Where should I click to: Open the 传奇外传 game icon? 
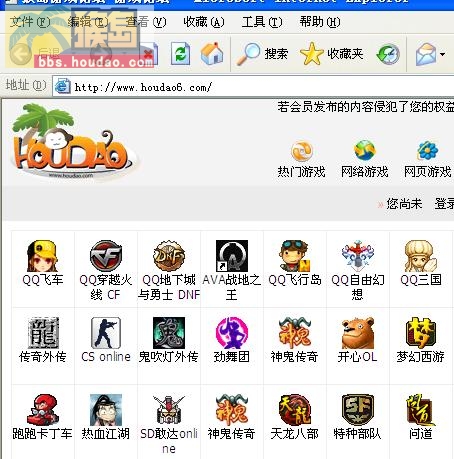coord(43,333)
